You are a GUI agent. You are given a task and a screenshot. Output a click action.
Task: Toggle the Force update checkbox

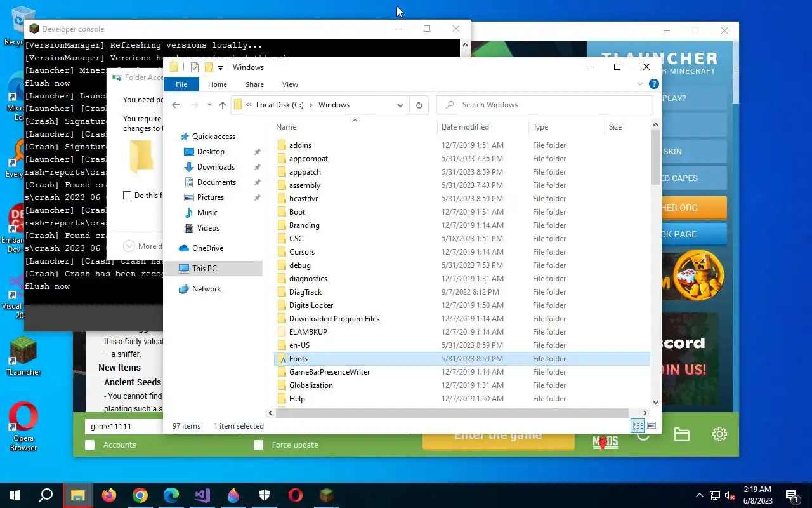click(x=258, y=445)
